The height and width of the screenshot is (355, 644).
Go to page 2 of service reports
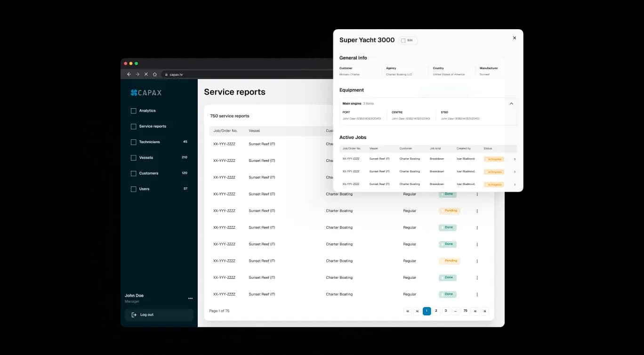(436, 311)
